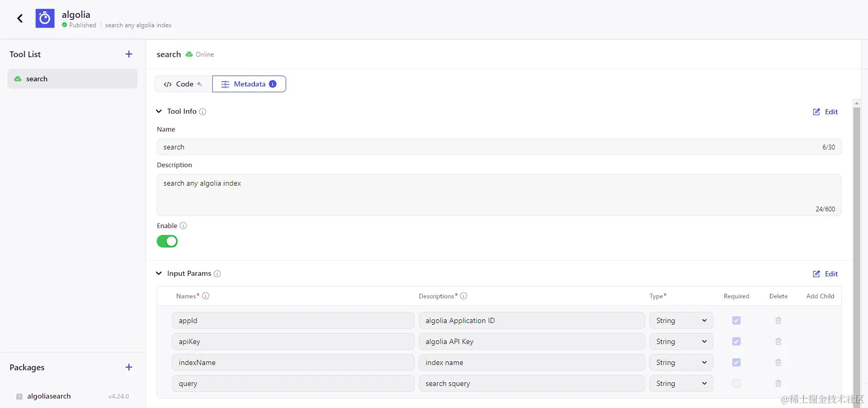
Task: Click the indexName name field
Action: coord(293,362)
